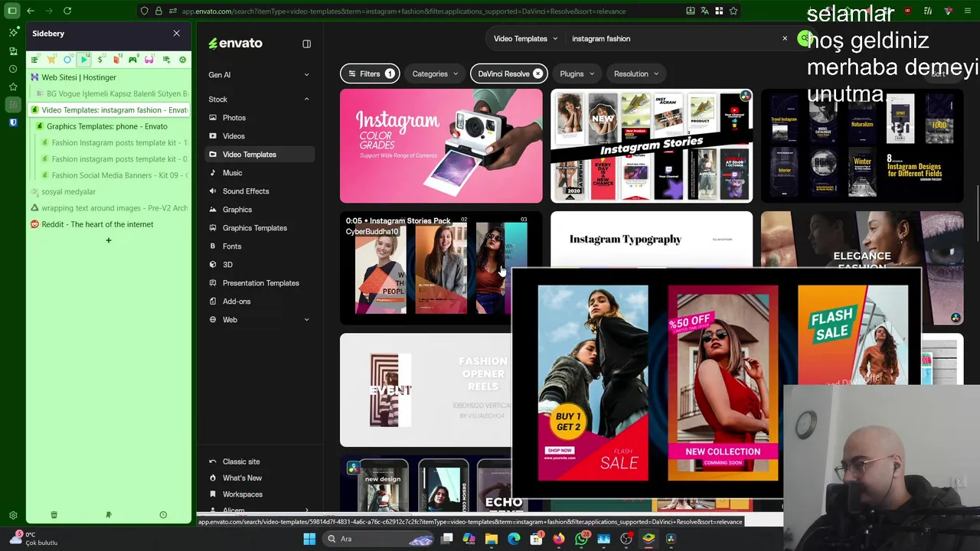Screen dimensions: 980x551
Task: Click the Presentation Templates icon
Action: [x=213, y=283]
